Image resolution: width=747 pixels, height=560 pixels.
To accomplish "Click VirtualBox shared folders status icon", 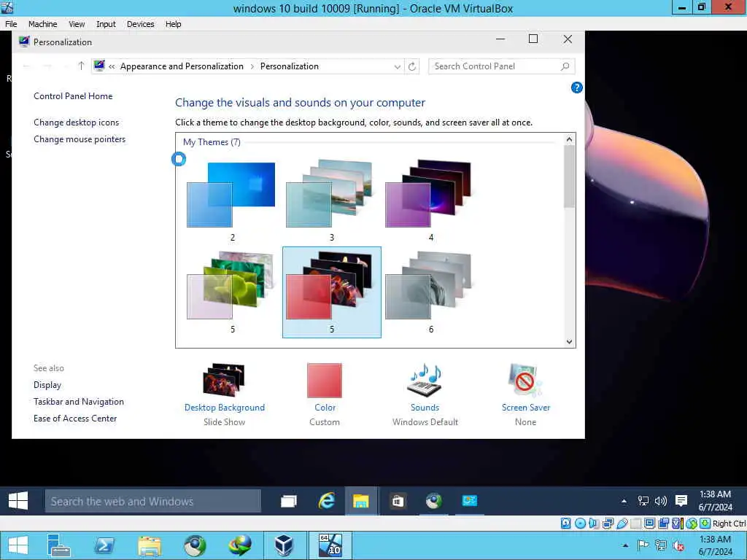I will pos(635,524).
